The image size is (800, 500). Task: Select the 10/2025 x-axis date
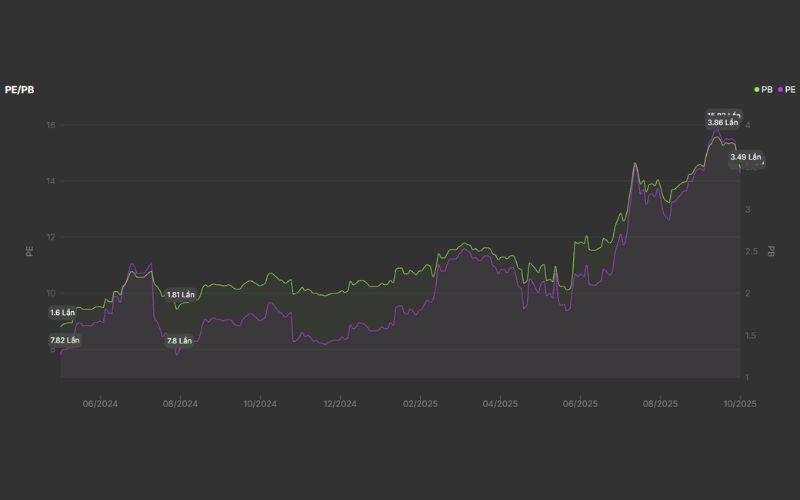(x=740, y=404)
